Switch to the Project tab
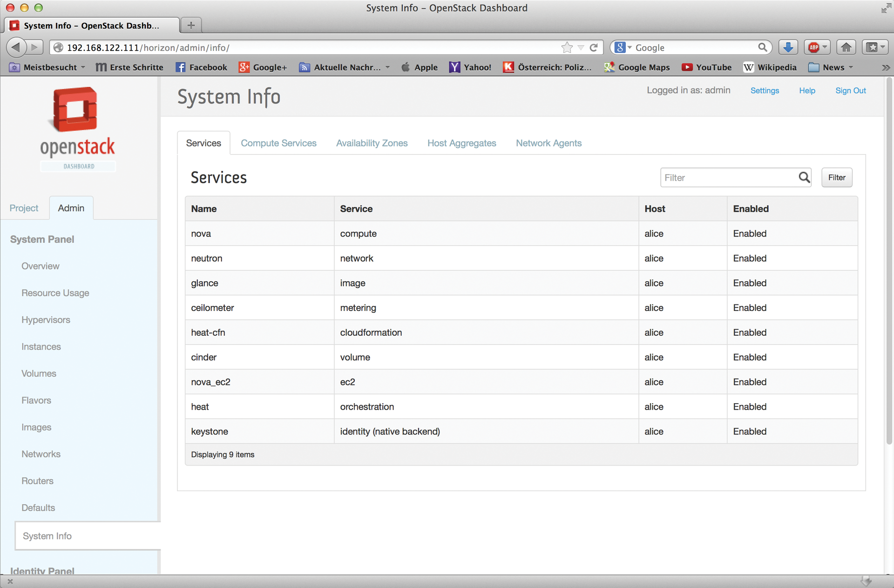The height and width of the screenshot is (588, 894). coord(24,208)
